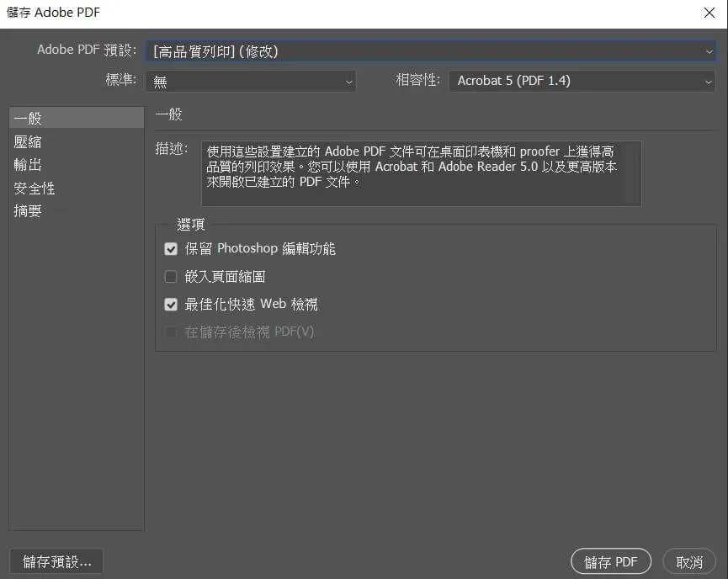728x579 pixels.
Task: Click inside the 描述 description text box
Action: pyautogui.click(x=421, y=173)
